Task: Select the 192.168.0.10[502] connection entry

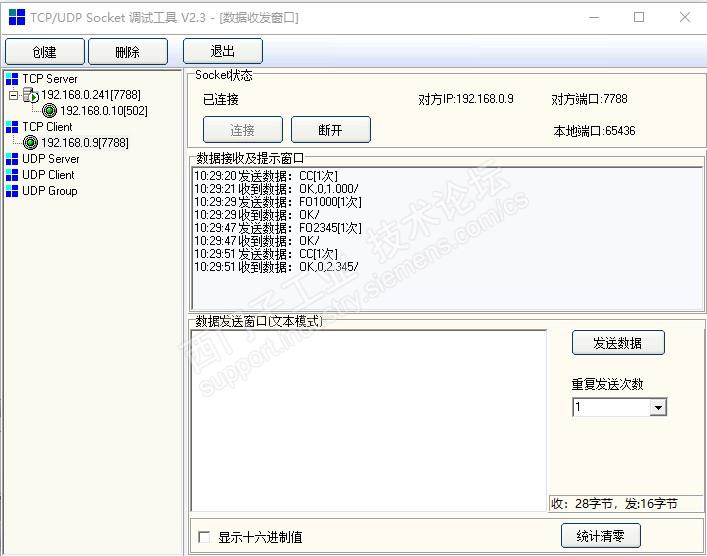Action: (104, 111)
